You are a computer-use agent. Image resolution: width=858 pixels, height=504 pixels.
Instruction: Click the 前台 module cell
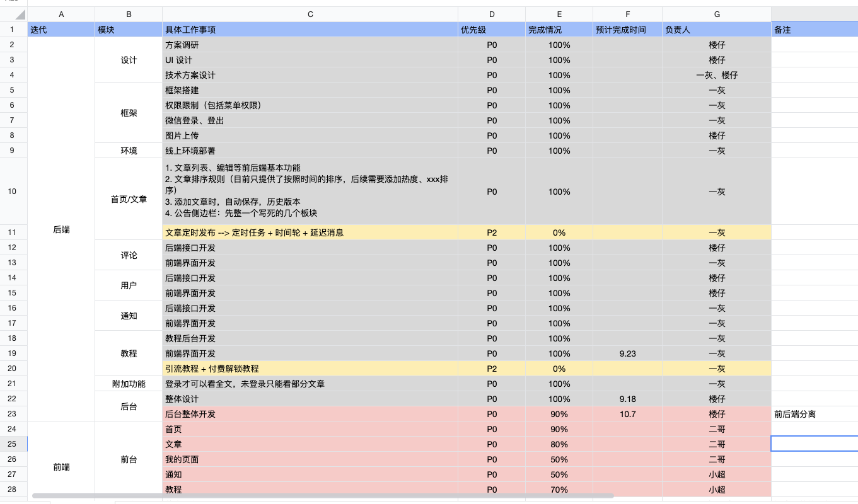(x=129, y=459)
